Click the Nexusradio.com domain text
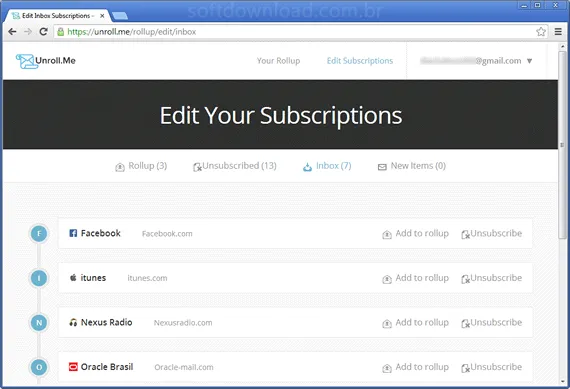570x389 pixels. pyautogui.click(x=183, y=323)
